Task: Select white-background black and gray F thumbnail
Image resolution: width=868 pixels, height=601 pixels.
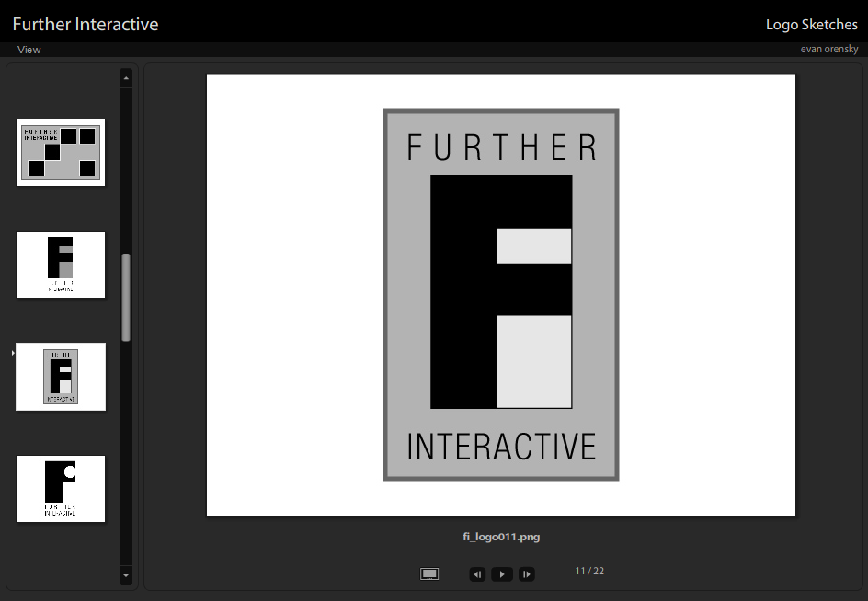Action: point(61,265)
